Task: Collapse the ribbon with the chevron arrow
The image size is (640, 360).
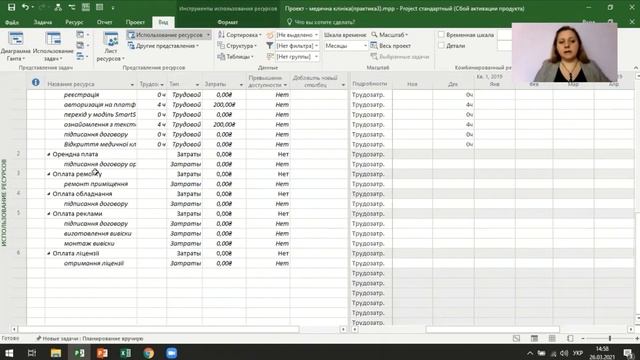Action: (x=636, y=67)
